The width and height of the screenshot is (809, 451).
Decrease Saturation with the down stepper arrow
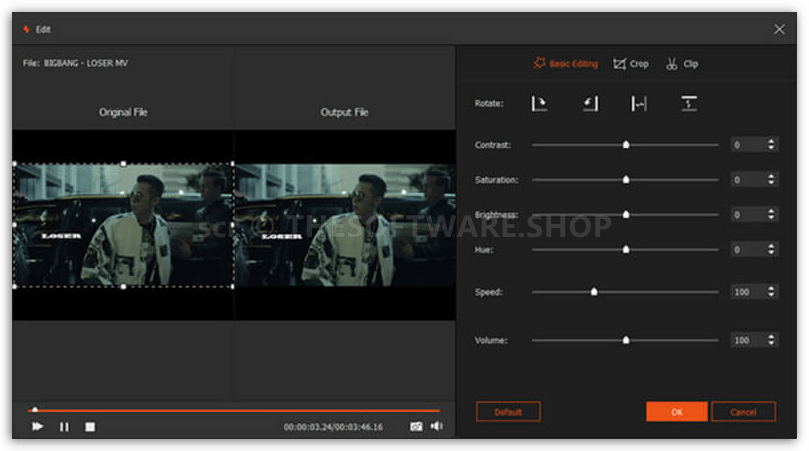click(x=771, y=183)
